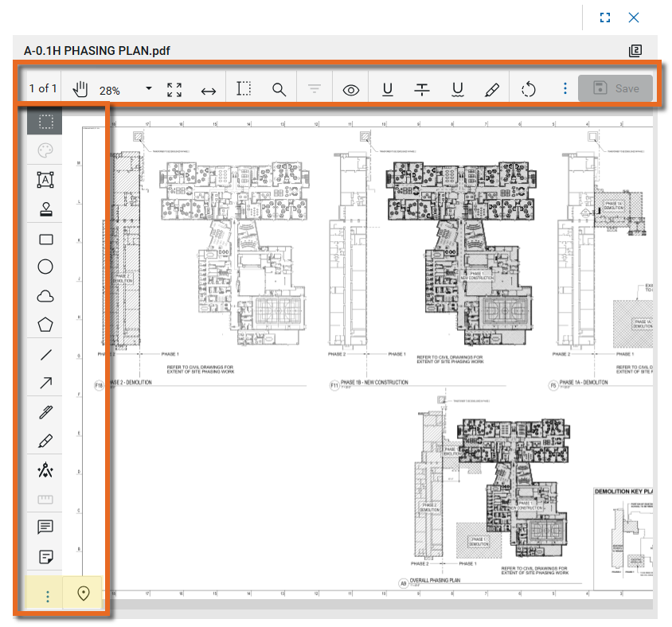
Task: Select the Pan hand tool
Action: coord(78,89)
